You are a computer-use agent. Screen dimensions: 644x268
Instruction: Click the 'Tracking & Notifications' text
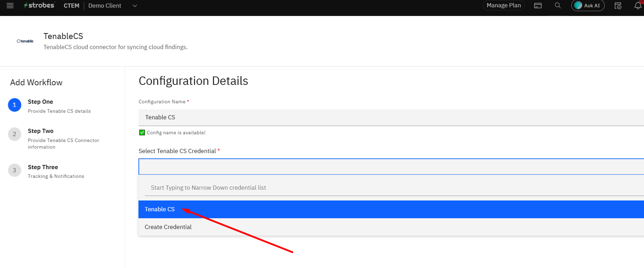[x=56, y=176]
